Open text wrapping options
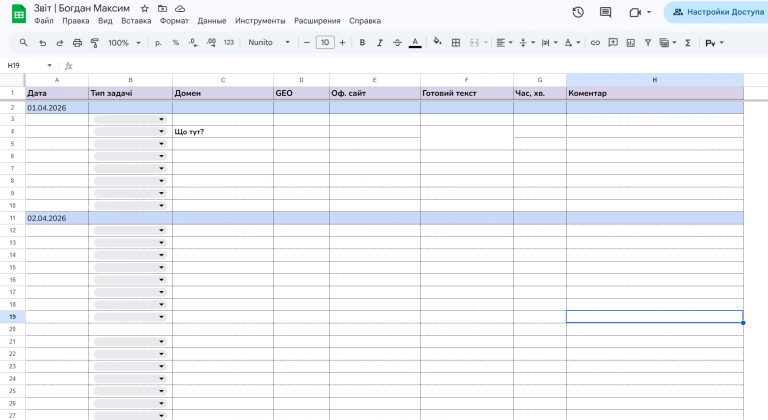This screenshot has height=420, width=768. click(x=549, y=43)
